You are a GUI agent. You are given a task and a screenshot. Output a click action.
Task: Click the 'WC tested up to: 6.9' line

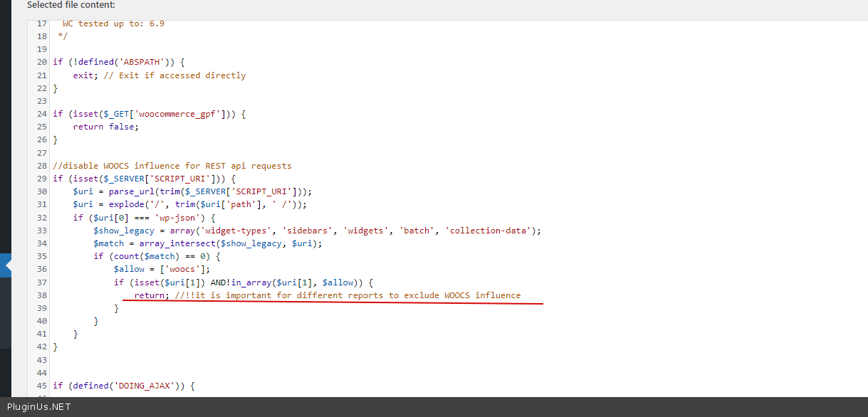pyautogui.click(x=113, y=23)
